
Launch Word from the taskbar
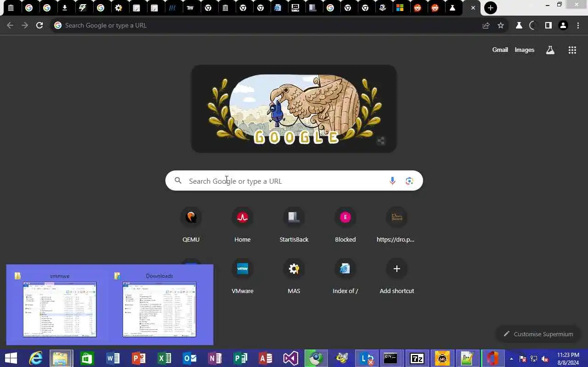tap(113, 358)
